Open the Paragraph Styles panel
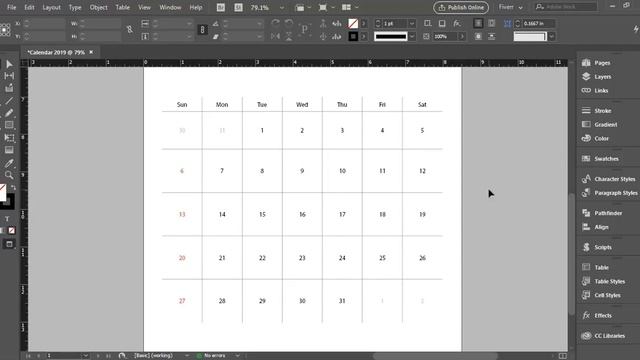Screen dimensions: 640x360 click(x=616, y=193)
